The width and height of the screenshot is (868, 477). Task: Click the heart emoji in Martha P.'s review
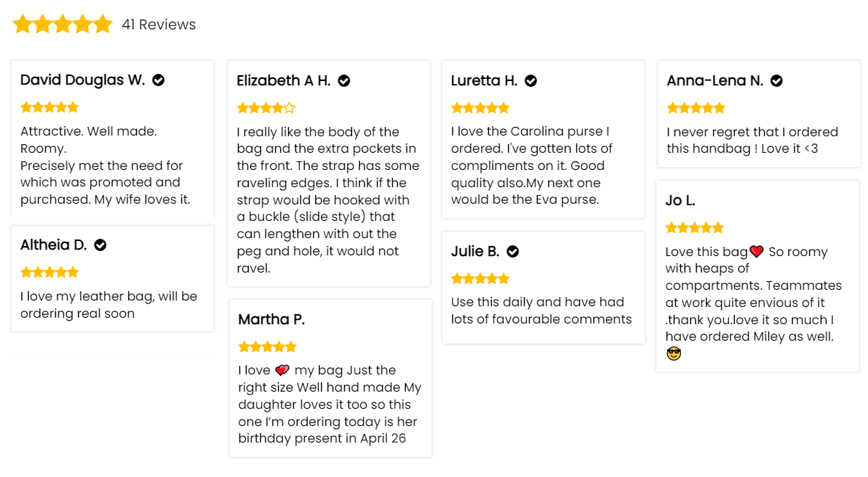point(282,370)
